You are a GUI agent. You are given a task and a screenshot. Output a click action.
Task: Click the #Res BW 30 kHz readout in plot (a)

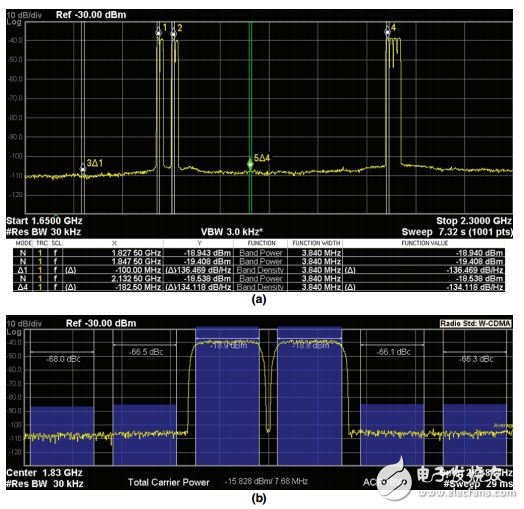43,232
